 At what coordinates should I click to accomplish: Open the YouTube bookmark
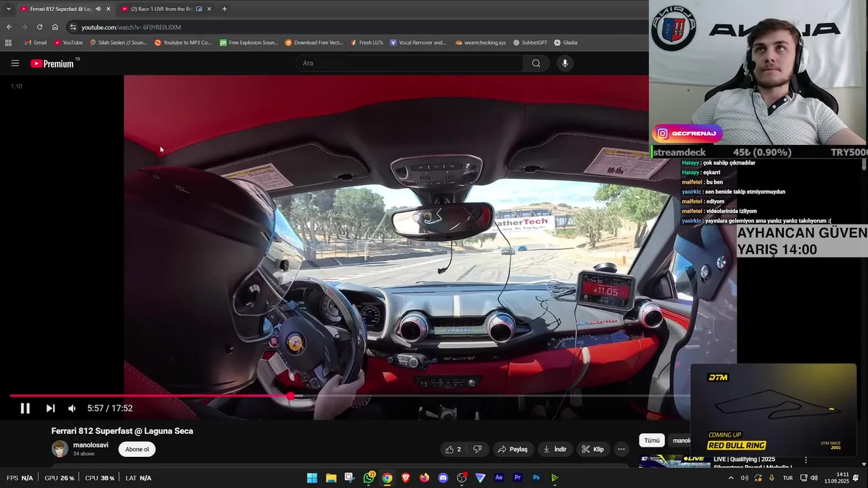[68, 42]
